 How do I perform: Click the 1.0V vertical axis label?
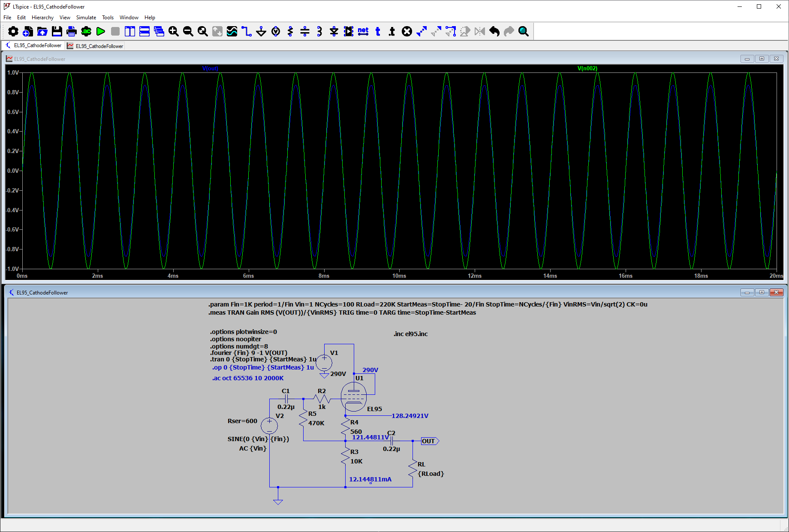click(x=13, y=72)
